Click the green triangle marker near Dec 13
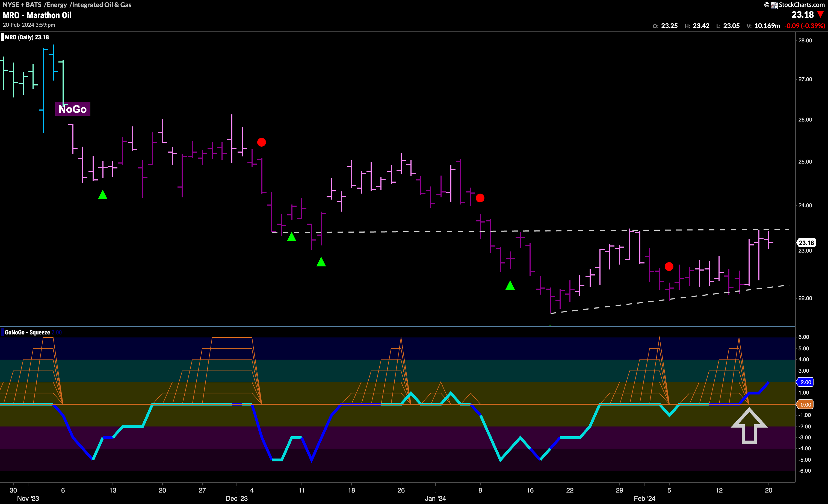828x504 pixels. (x=321, y=262)
